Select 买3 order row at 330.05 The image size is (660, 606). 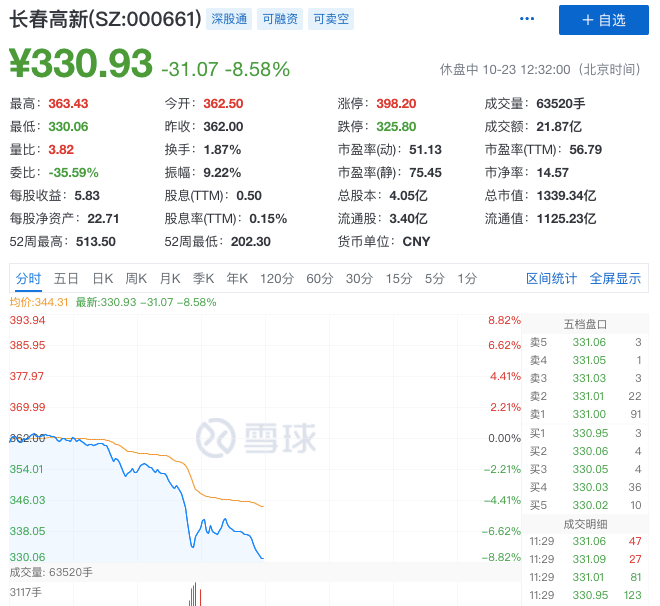pyautogui.click(x=585, y=469)
